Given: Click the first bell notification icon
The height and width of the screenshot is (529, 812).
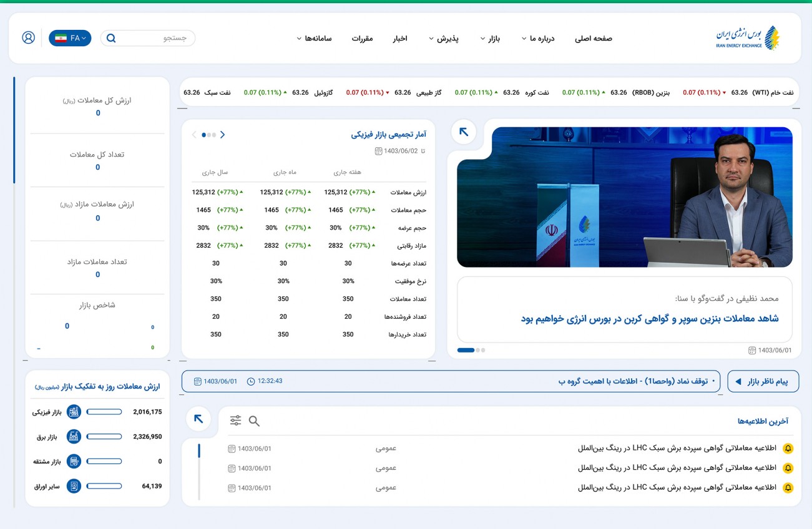Looking at the screenshot, I should pos(788,449).
